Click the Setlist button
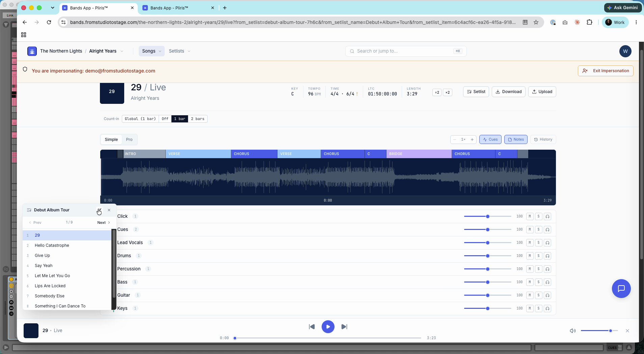This screenshot has height=354, width=644. [x=476, y=92]
